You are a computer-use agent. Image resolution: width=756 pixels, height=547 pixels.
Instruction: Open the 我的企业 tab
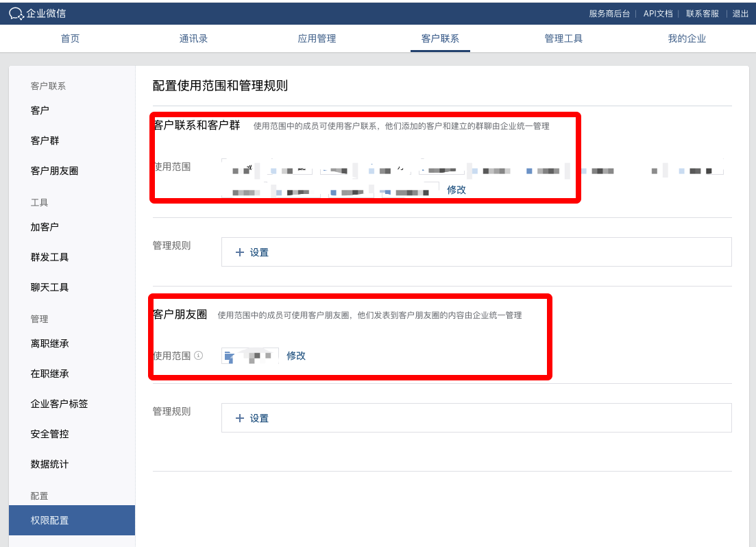(687, 38)
